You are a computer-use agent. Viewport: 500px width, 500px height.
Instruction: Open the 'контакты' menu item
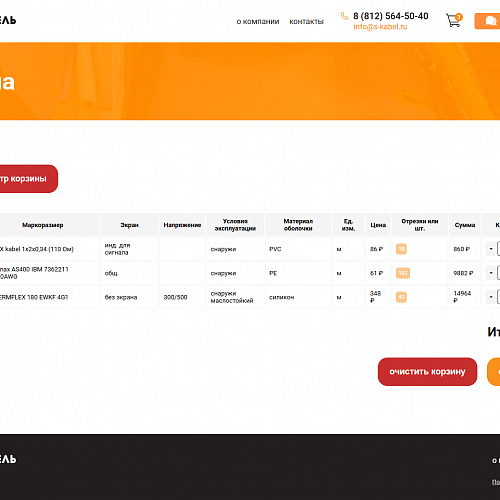pyautogui.click(x=306, y=22)
